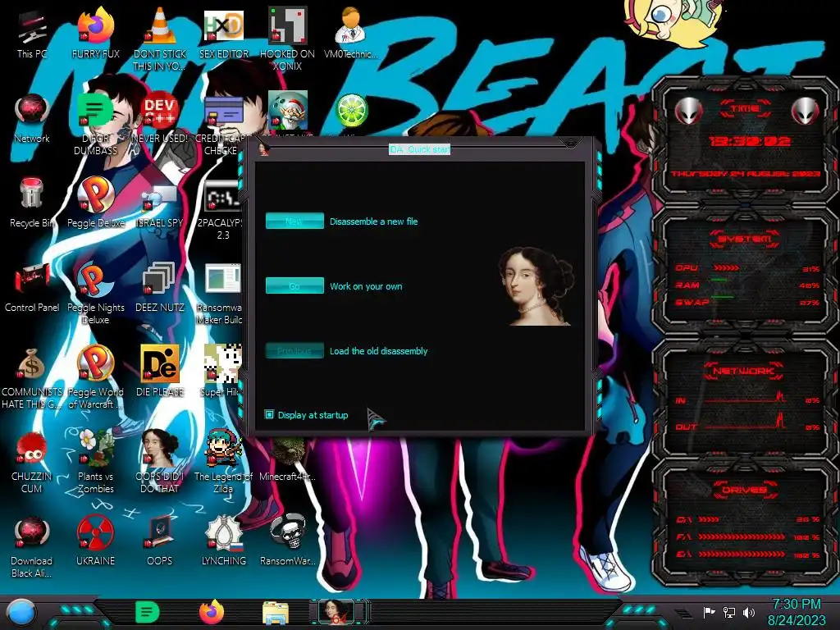
Task: Select the DIFOR DUMBASS green desktop icon
Action: tap(96, 125)
